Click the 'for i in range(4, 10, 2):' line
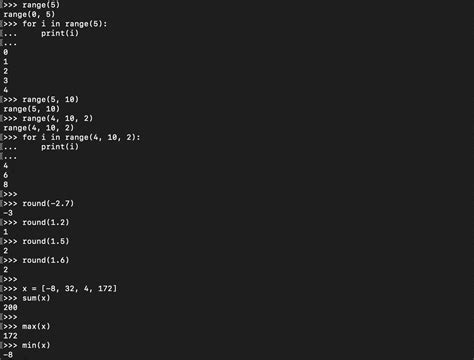This screenshot has height=360, width=474. pos(81,137)
